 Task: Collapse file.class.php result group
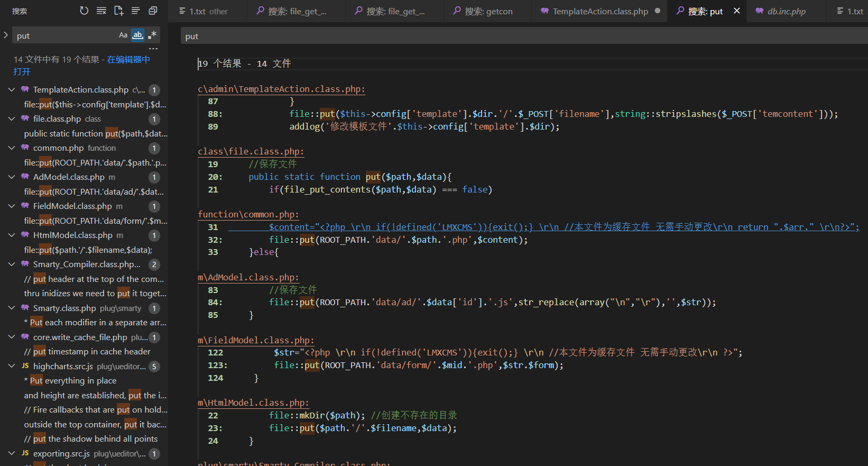coord(11,119)
